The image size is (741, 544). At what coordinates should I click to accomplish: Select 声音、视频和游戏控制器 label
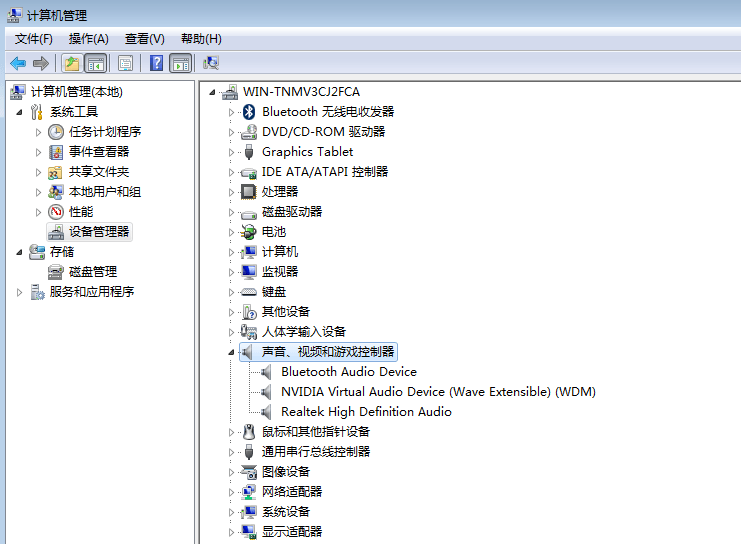(x=328, y=352)
